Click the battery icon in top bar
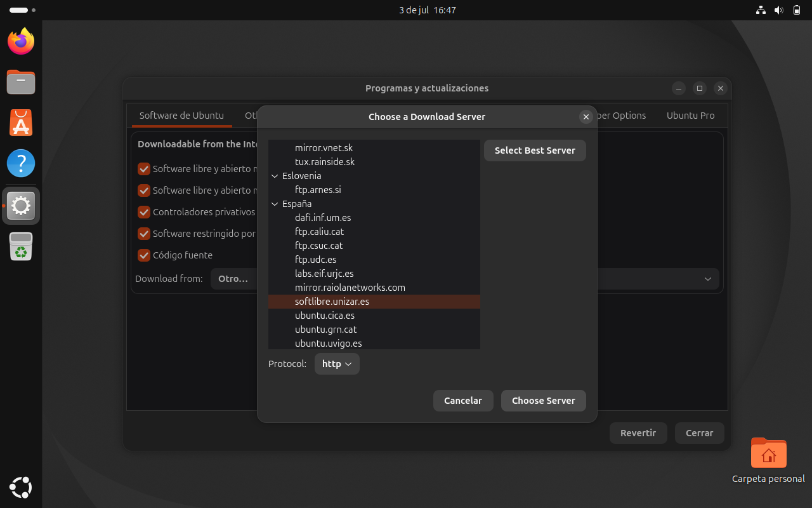The width and height of the screenshot is (812, 508). (797, 10)
